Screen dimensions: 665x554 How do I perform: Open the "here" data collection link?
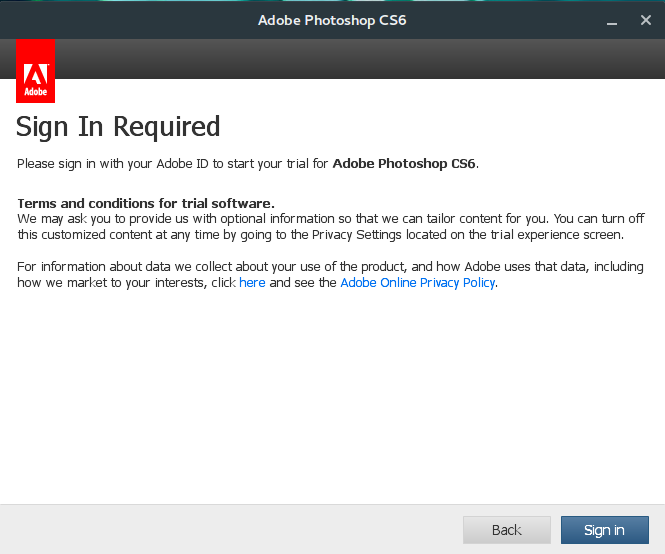(x=252, y=283)
